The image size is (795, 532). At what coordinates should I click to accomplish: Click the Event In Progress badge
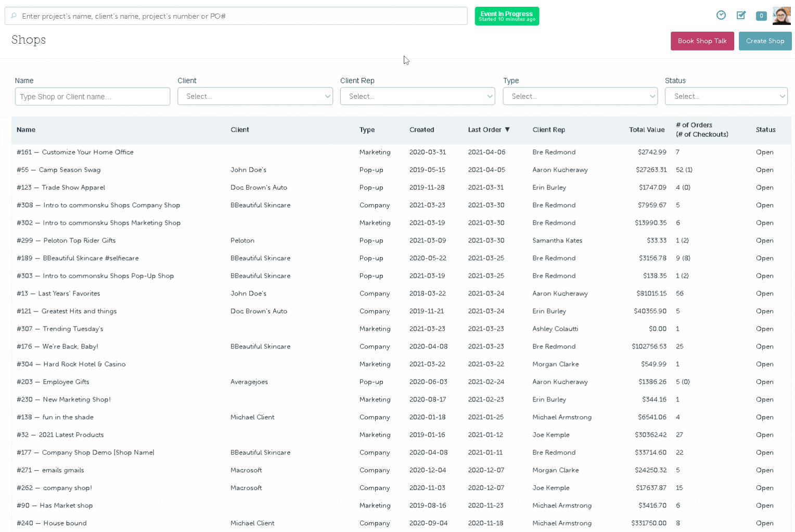click(507, 16)
